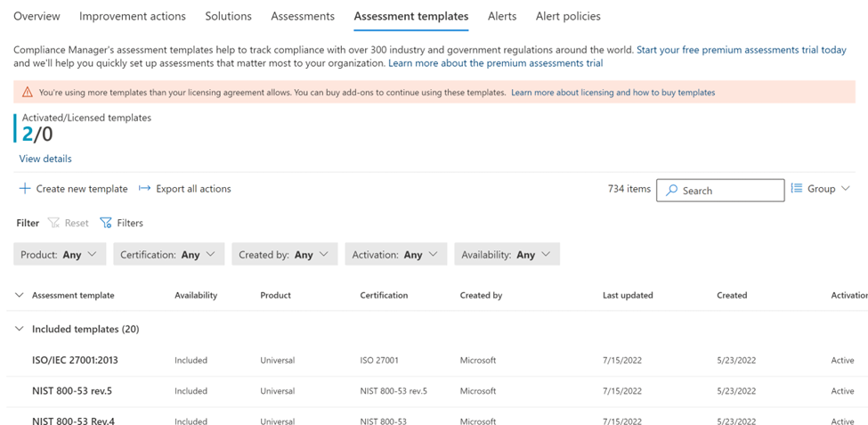
Task: Click the 734 items count
Action: tap(629, 188)
